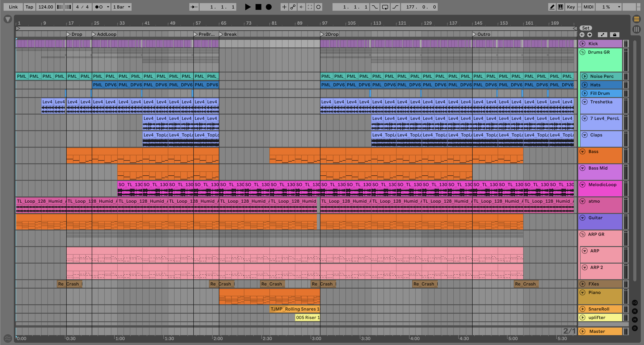Open Key Map Mode
644x345 pixels.
571,7
